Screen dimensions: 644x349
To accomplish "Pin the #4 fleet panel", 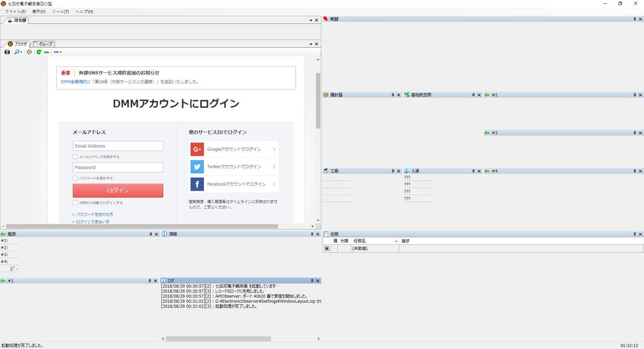I will point(634,171).
